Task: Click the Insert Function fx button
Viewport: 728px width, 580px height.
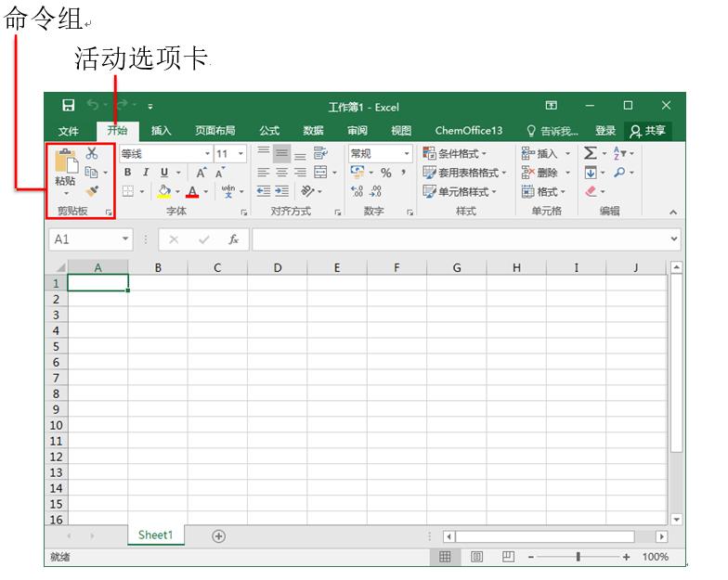Action: tap(233, 239)
